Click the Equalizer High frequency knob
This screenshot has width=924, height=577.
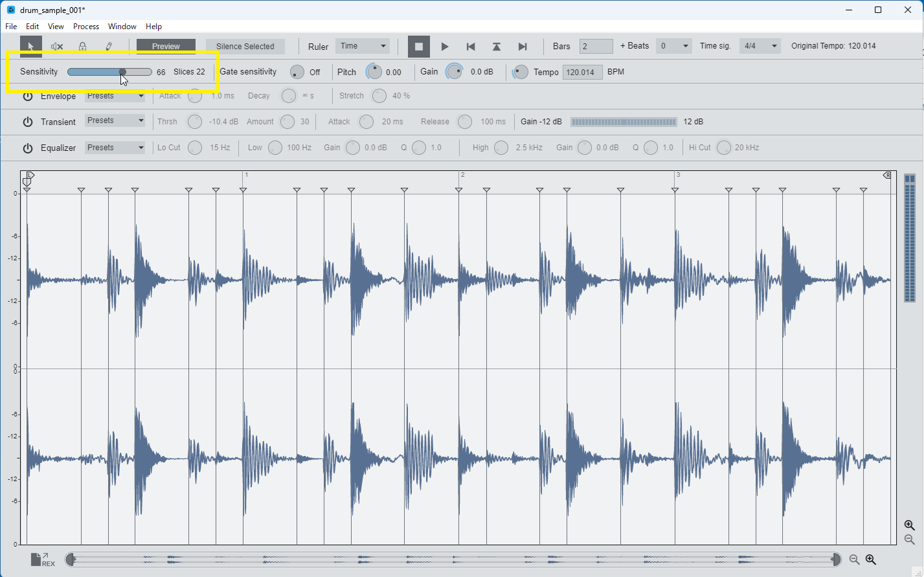(x=501, y=148)
